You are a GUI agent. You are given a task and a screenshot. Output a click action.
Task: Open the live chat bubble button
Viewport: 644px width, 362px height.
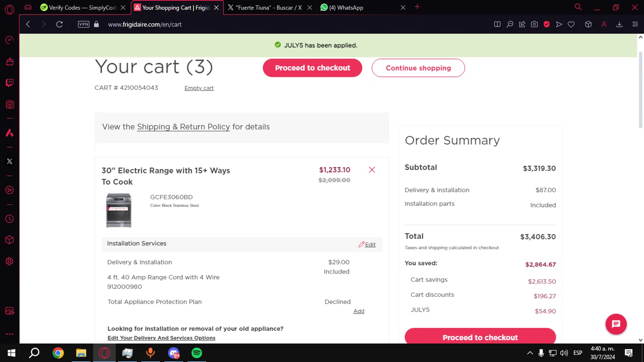616,324
